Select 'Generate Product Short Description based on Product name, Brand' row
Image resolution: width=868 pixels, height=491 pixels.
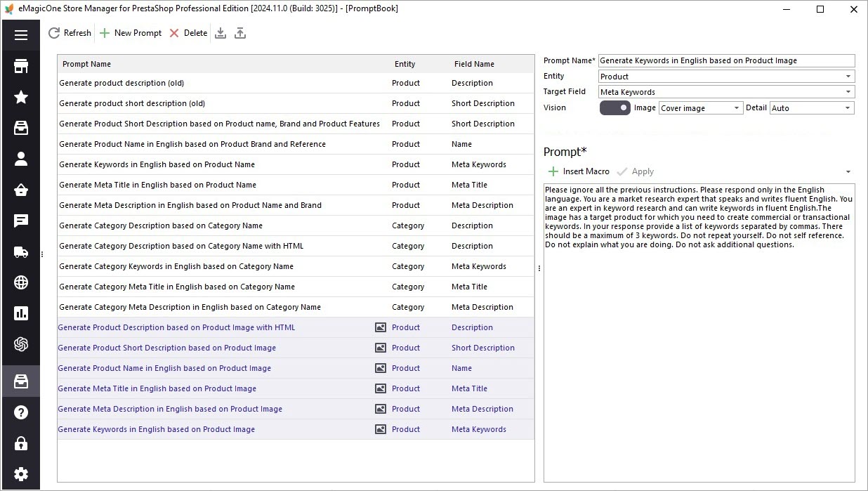(296, 124)
